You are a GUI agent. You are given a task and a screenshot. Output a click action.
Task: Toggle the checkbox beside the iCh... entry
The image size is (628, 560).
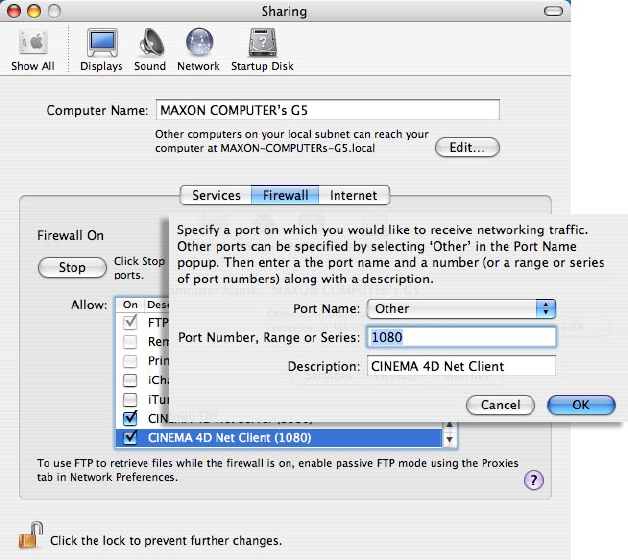click(130, 380)
